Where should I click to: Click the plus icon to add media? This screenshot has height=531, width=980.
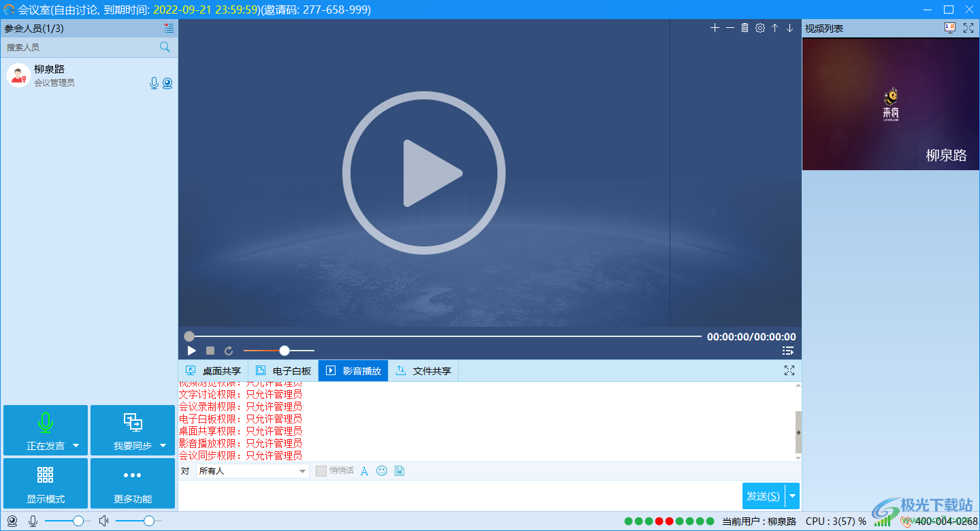point(715,28)
